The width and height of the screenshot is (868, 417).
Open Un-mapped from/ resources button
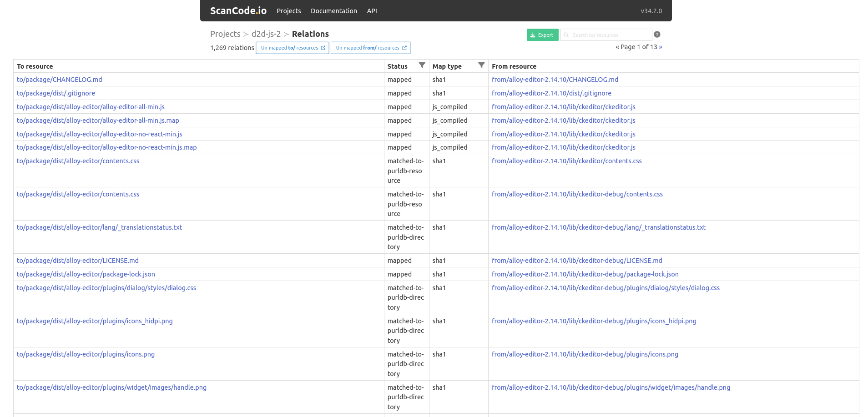click(x=371, y=48)
